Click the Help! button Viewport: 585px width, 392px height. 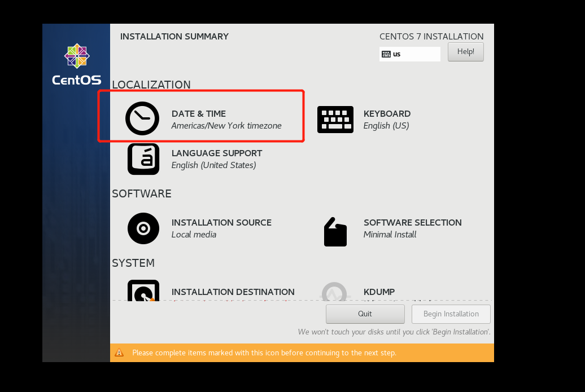(466, 52)
